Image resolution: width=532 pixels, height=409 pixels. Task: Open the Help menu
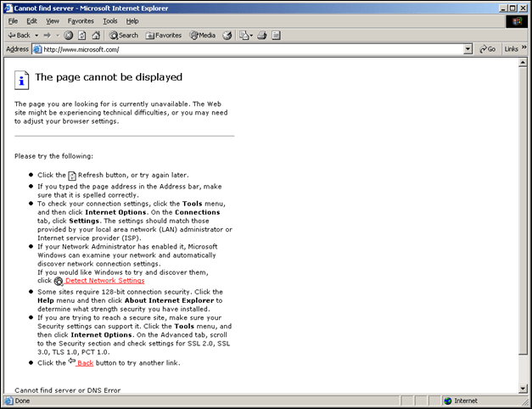click(132, 21)
